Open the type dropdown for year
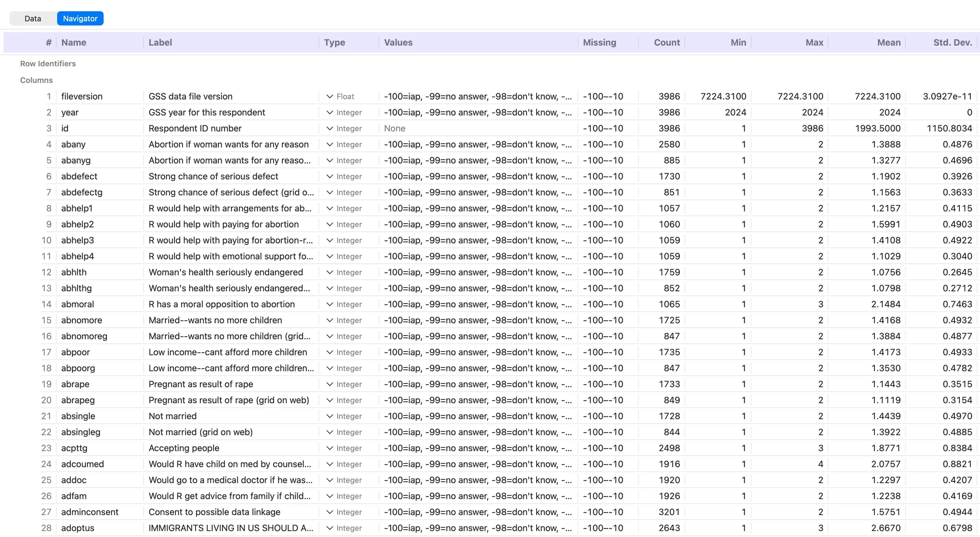This screenshot has width=980, height=537. tap(330, 112)
